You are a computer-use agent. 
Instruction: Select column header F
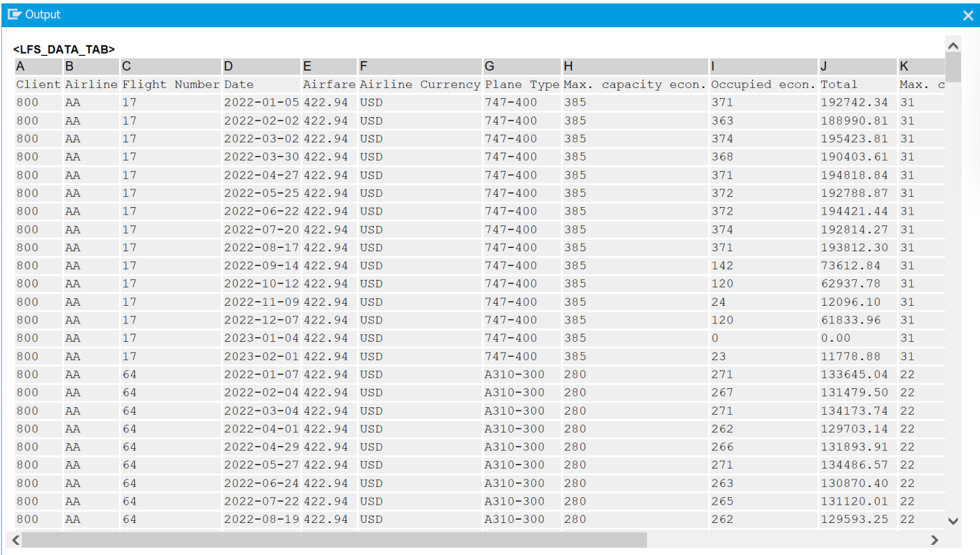tap(420, 66)
